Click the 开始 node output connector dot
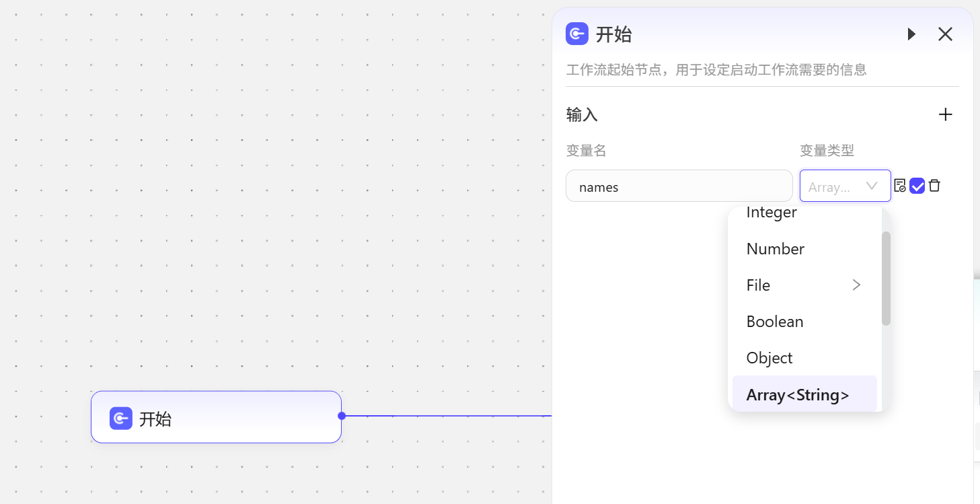The width and height of the screenshot is (980, 504). tap(342, 416)
